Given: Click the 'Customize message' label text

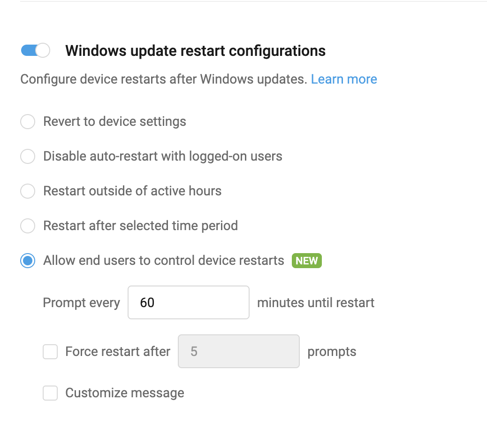Looking at the screenshot, I should coord(125,393).
